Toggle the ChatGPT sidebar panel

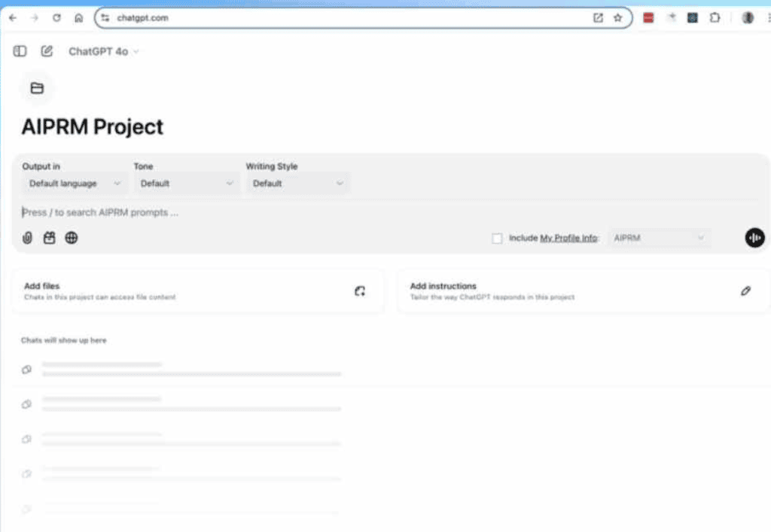pyautogui.click(x=20, y=51)
